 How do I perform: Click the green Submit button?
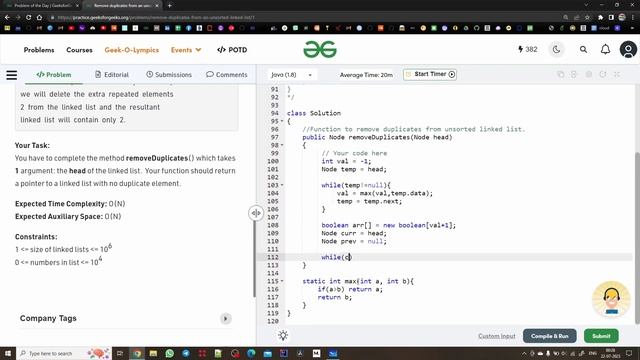[601, 336]
